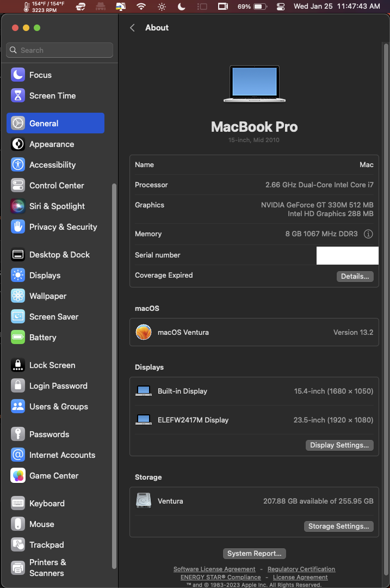The height and width of the screenshot is (588, 390).
Task: Open the Printers & Scanners icon
Action: pos(17,567)
